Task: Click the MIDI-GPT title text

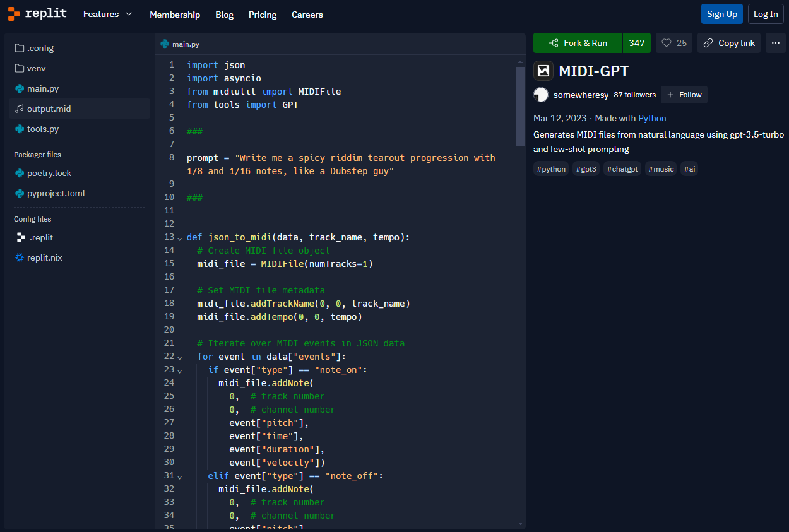Action: [x=593, y=71]
